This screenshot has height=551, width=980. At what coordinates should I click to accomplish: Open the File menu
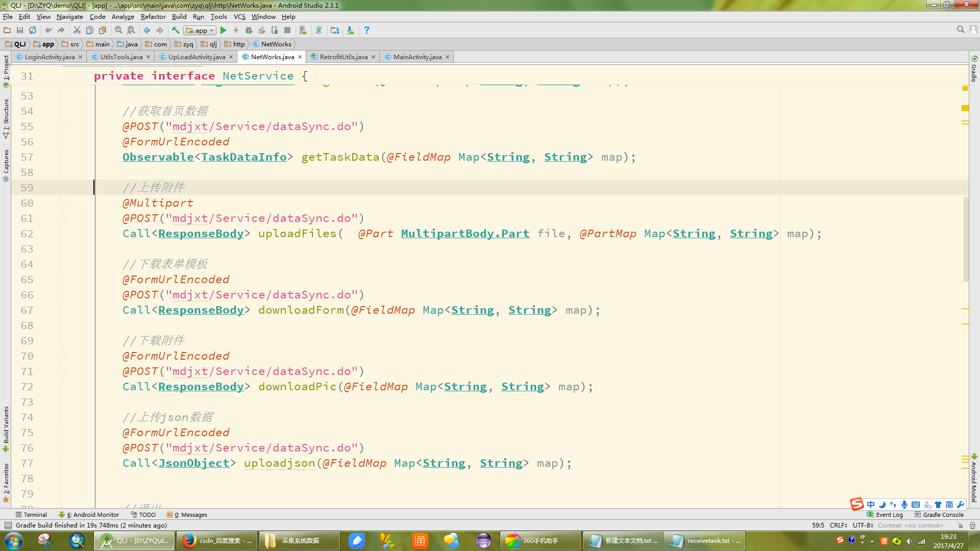(8, 17)
